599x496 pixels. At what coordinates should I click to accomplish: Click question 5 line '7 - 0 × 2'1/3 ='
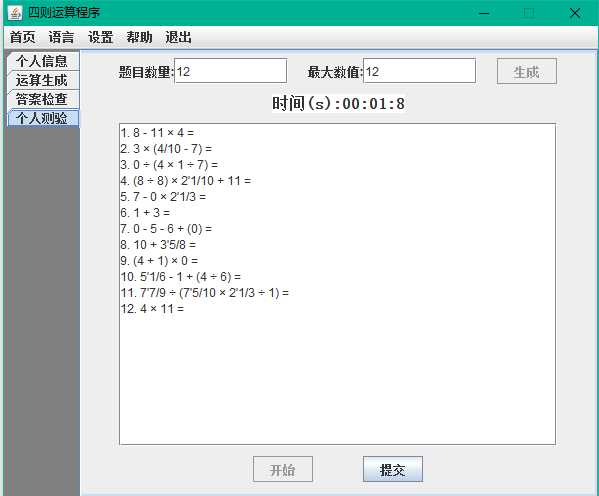click(x=163, y=197)
